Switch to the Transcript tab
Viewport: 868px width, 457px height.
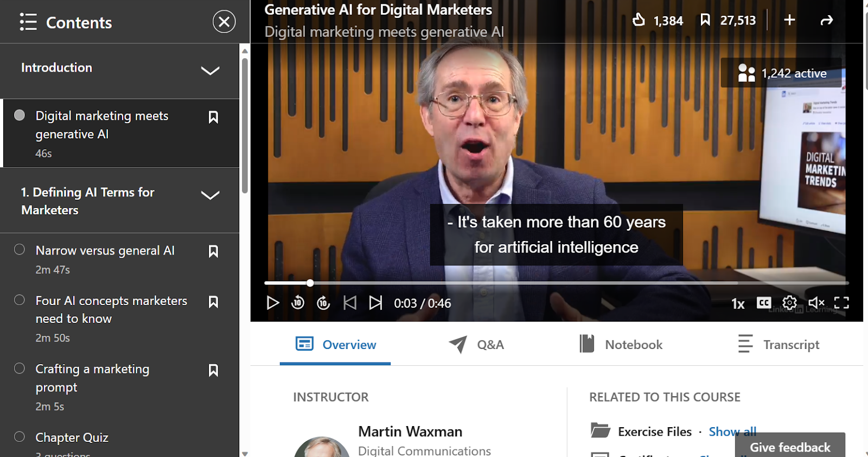pyautogui.click(x=778, y=345)
